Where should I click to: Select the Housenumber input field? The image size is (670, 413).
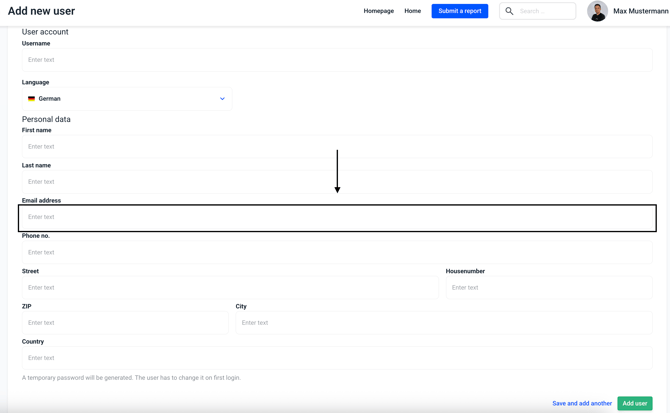click(x=548, y=288)
